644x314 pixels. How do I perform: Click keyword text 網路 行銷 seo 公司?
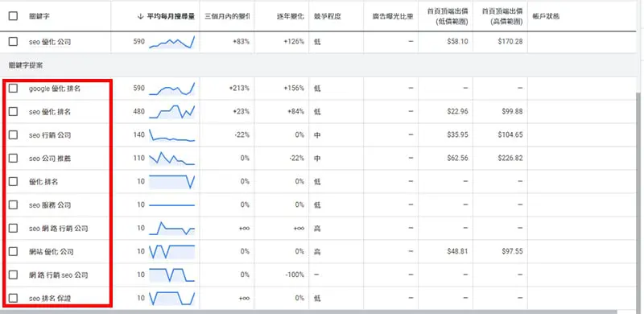[x=58, y=275]
